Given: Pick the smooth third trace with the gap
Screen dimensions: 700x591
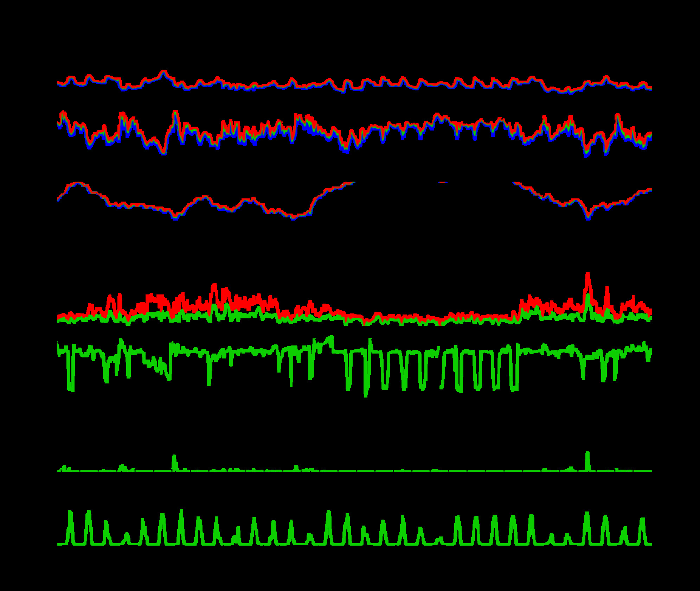Looking at the screenshot, I should (355, 201).
